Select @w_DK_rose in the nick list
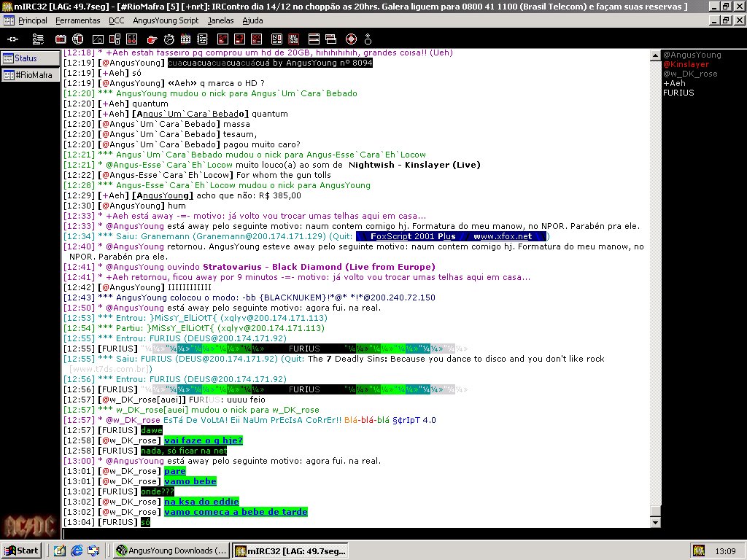The height and width of the screenshot is (560, 747). [x=690, y=74]
